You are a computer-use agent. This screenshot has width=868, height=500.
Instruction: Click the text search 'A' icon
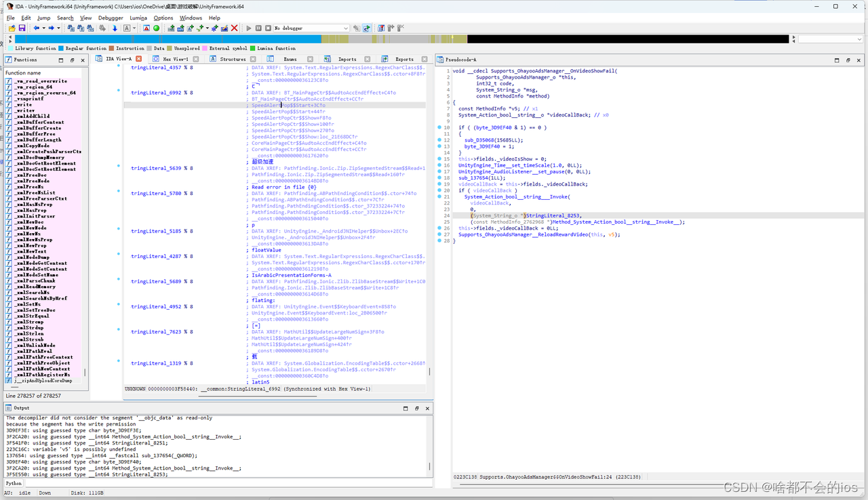coord(126,28)
